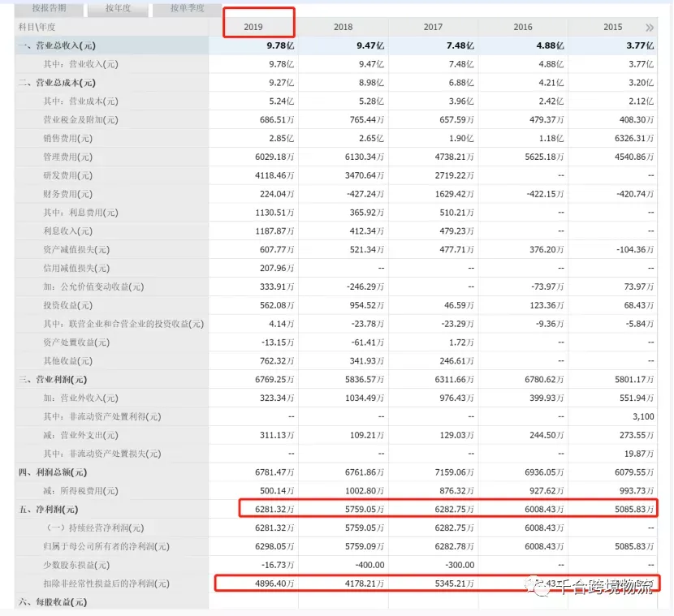Click the 5345.21万 adjusted net profit value

click(455, 584)
